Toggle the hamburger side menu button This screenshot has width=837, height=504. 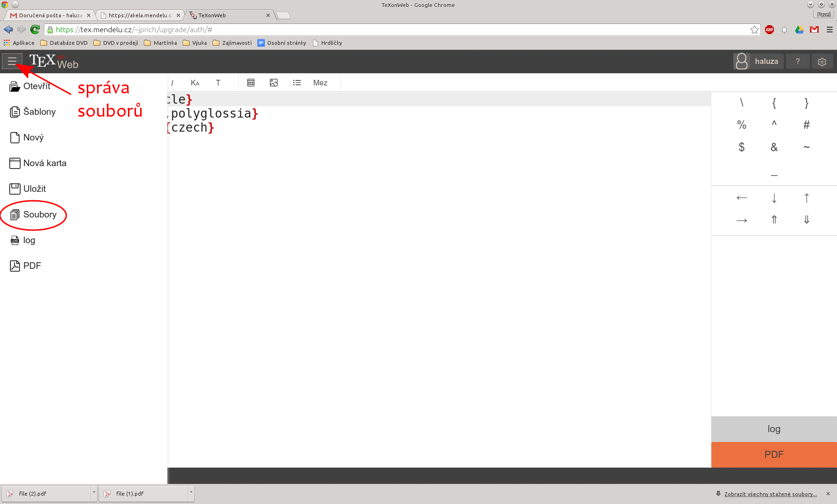pos(12,61)
